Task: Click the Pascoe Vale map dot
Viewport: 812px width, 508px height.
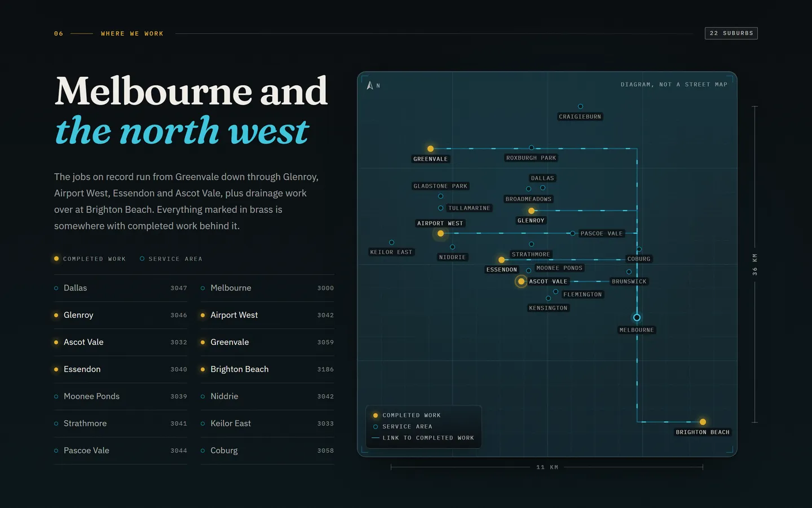Action: point(572,233)
